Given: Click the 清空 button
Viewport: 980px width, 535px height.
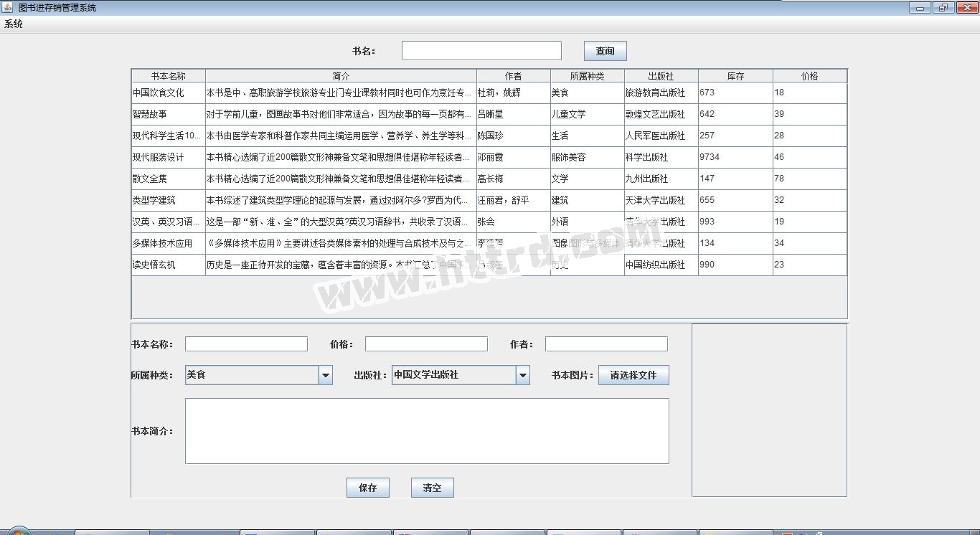Looking at the screenshot, I should [x=433, y=488].
